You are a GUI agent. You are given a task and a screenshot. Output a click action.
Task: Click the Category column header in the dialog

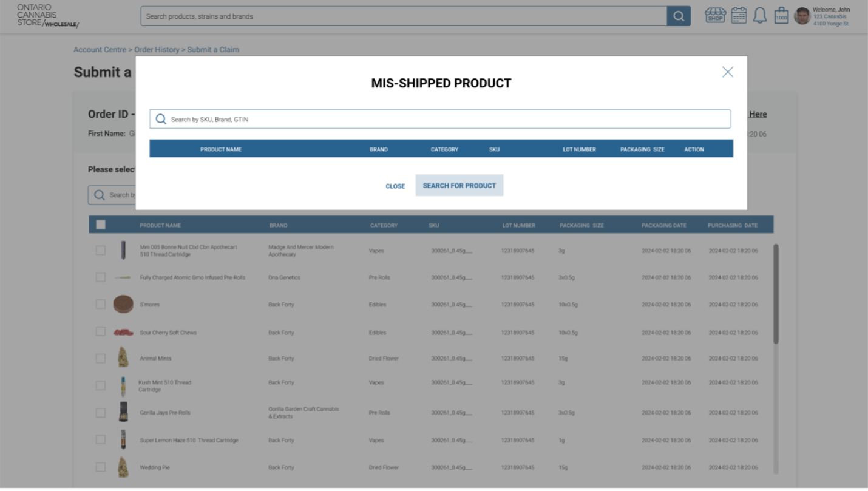click(x=445, y=149)
